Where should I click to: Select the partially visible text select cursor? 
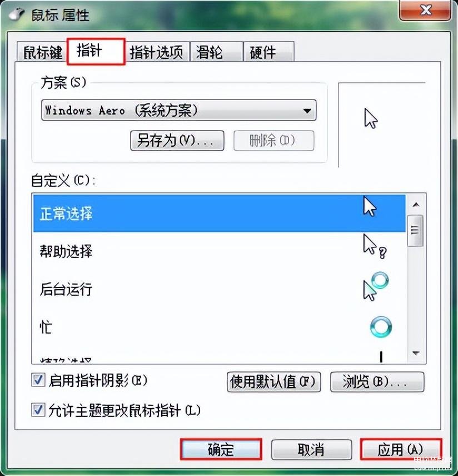point(381,356)
